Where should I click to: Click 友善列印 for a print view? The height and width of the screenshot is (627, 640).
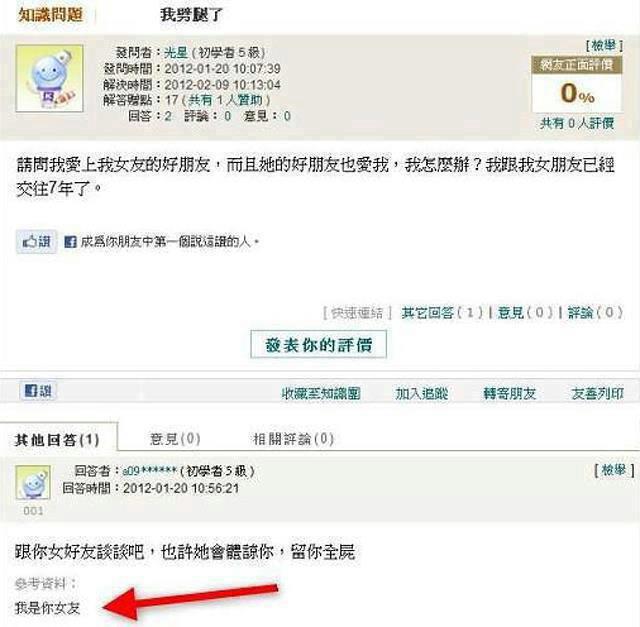[x=598, y=394]
